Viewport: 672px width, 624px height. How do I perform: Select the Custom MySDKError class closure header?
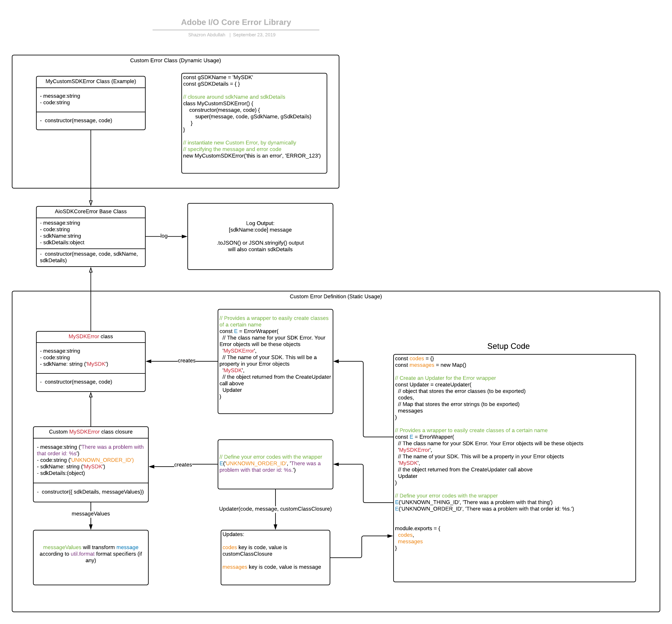click(91, 432)
